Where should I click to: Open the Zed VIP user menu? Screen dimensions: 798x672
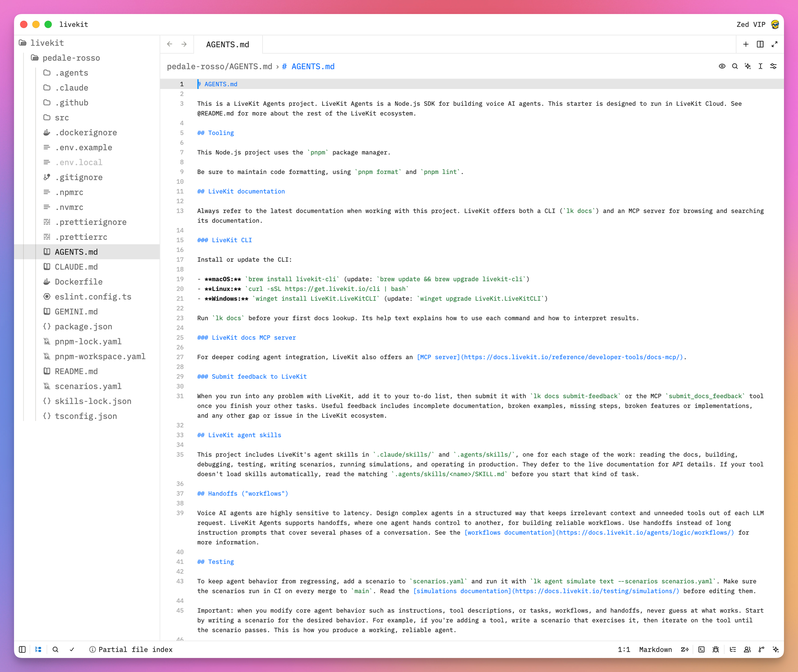tap(757, 24)
